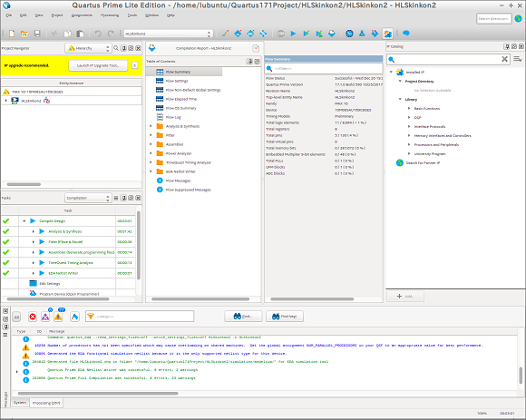Stop processing with the STOP icon

click(281, 34)
